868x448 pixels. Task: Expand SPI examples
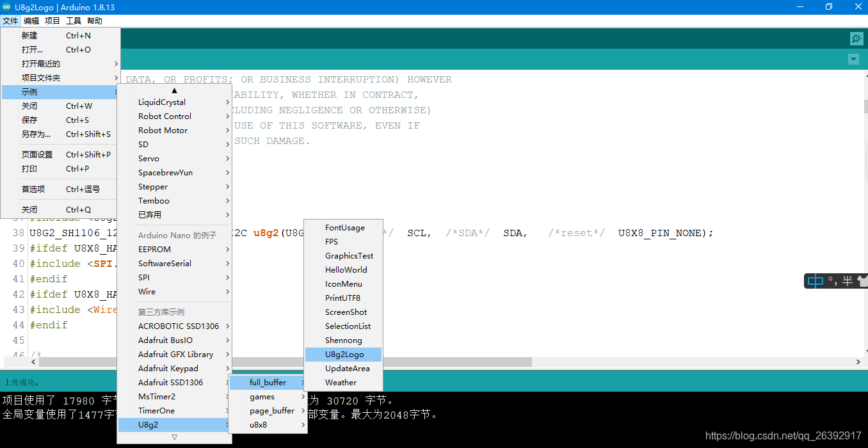(x=174, y=278)
